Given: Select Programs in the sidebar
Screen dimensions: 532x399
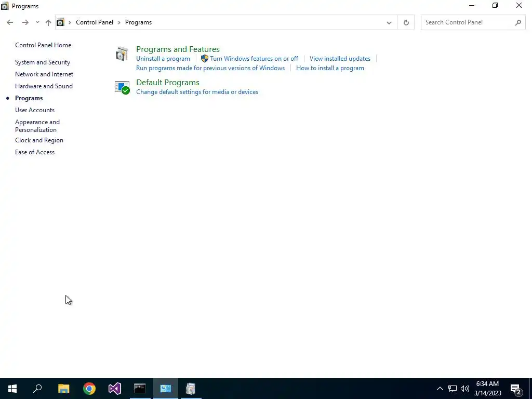Looking at the screenshot, I should tap(29, 98).
